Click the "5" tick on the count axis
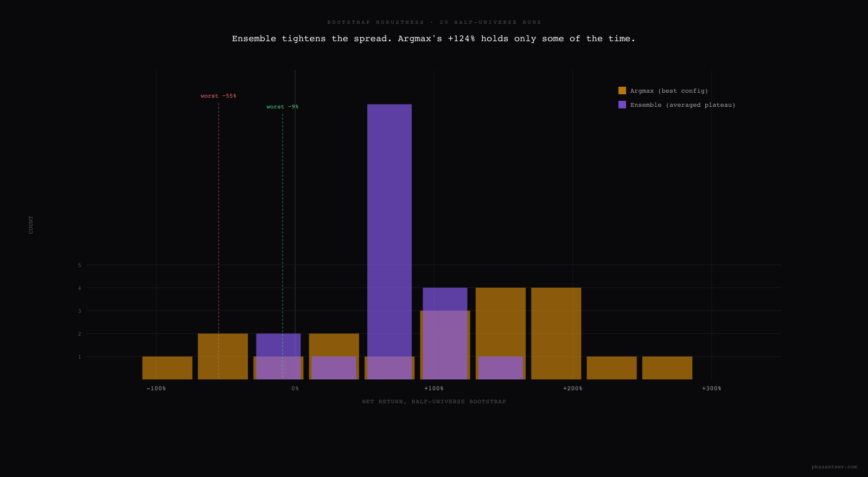868x477 pixels. click(x=80, y=265)
